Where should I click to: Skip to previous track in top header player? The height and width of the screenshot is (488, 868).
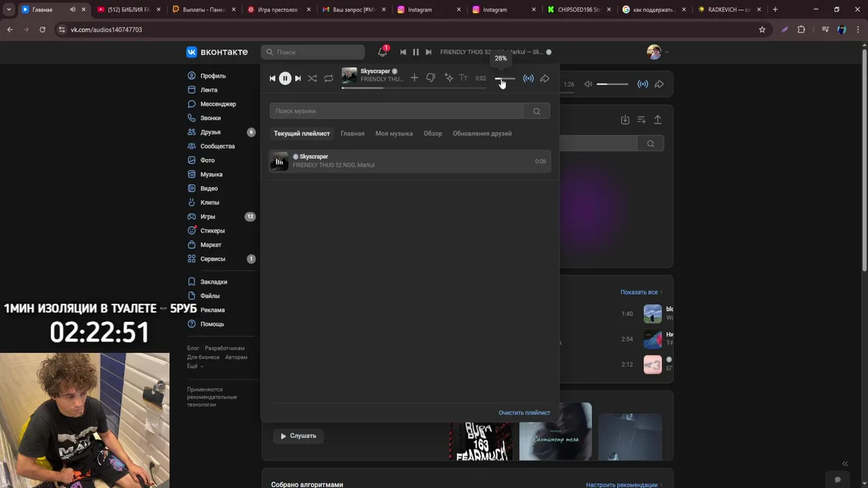pyautogui.click(x=403, y=52)
